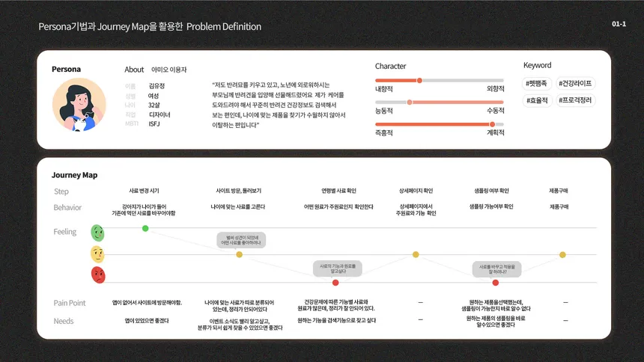
Task: Click the 외향적 label
Action: click(495, 89)
